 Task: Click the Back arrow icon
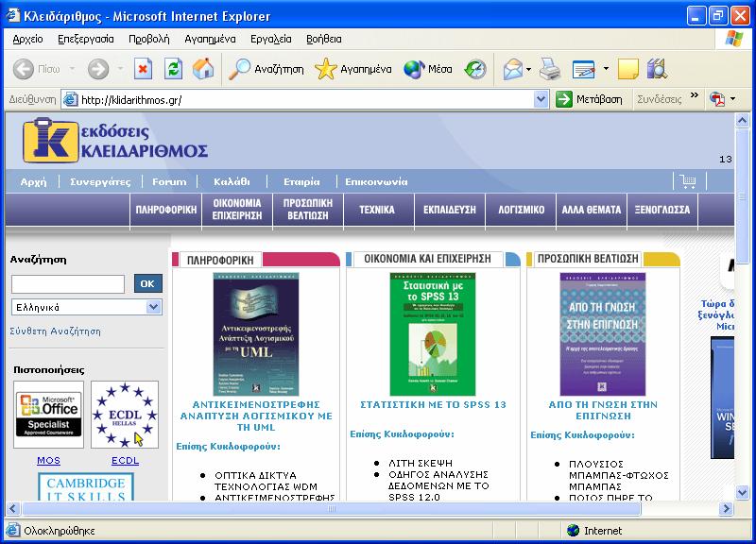pyautogui.click(x=23, y=69)
